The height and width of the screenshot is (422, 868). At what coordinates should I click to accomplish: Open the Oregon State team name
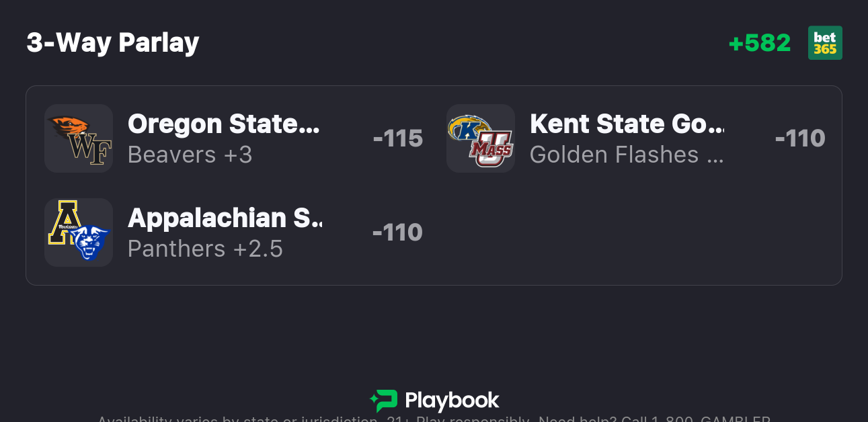223,124
